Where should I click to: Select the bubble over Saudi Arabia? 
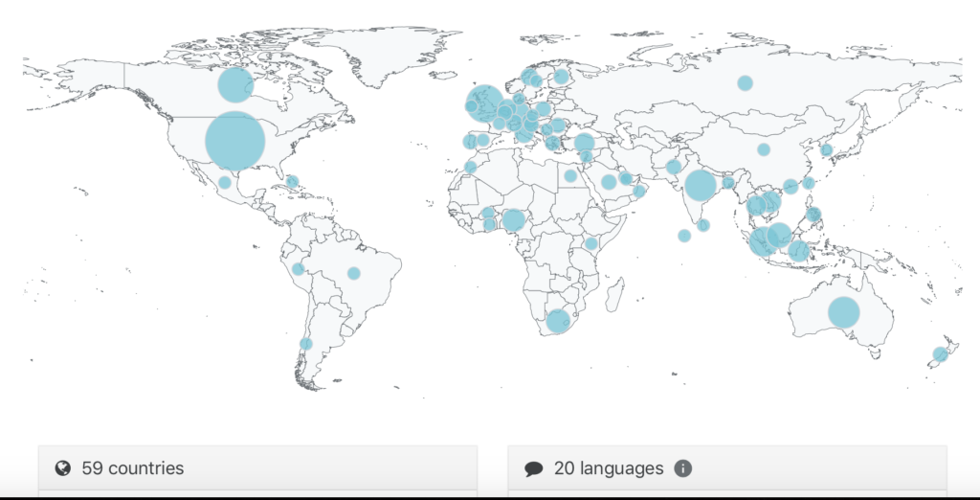tap(609, 182)
